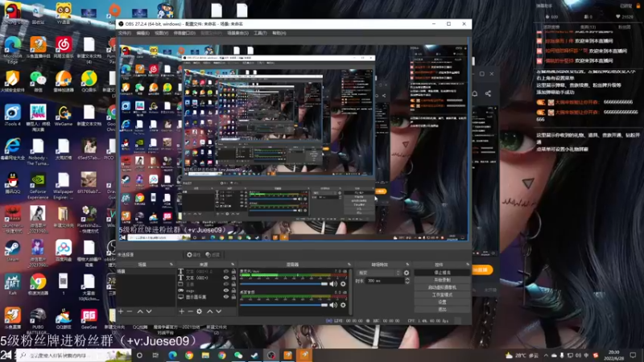Click the Windows taskbar search box
644x362 pixels.
point(74,356)
